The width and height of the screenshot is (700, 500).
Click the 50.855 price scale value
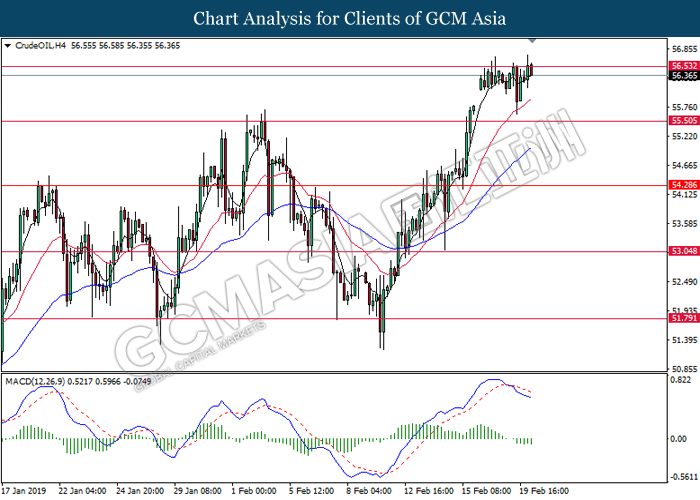[684, 369]
